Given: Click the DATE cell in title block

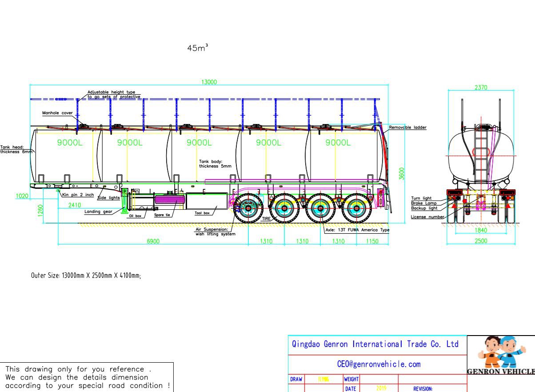Looking at the screenshot, I should tap(350, 388).
